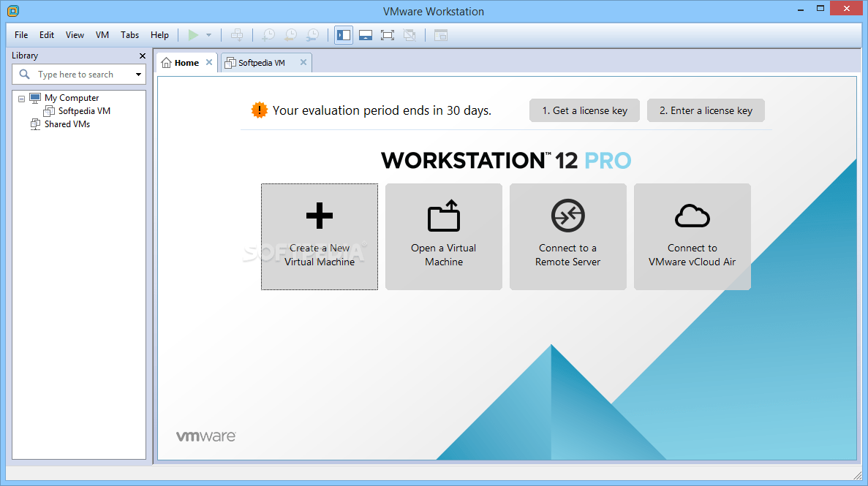Collapse the My Computer tree node

21,99
